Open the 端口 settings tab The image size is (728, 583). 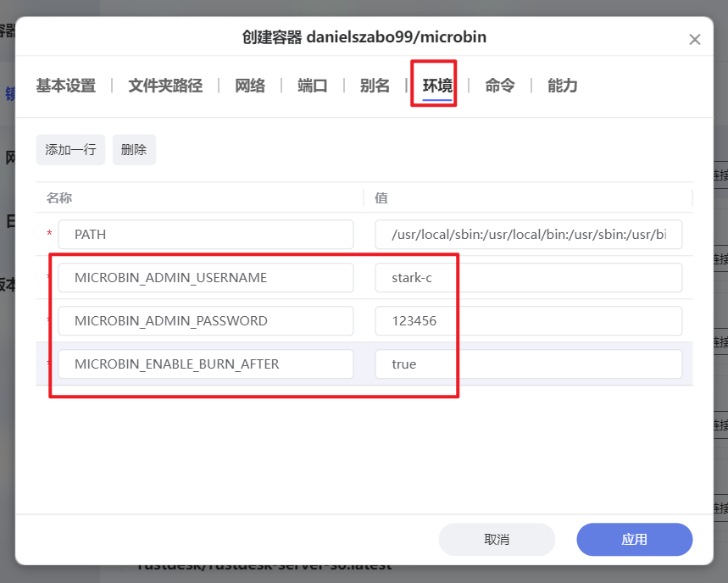312,85
